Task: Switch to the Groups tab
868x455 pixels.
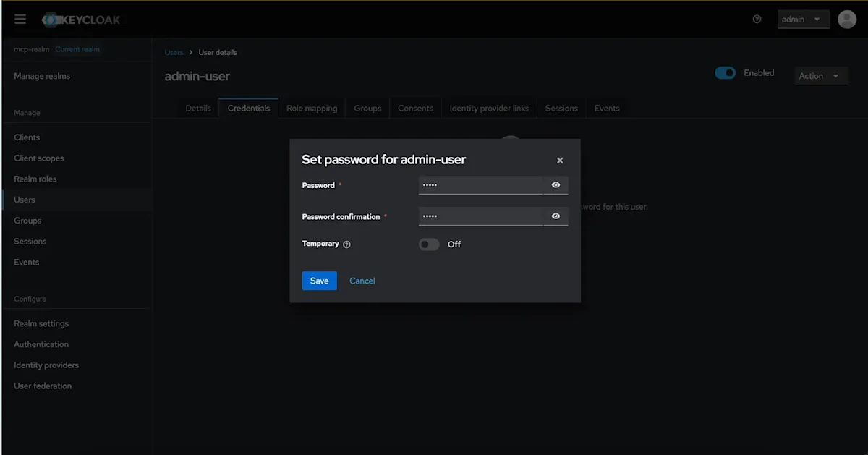Action: pos(367,109)
